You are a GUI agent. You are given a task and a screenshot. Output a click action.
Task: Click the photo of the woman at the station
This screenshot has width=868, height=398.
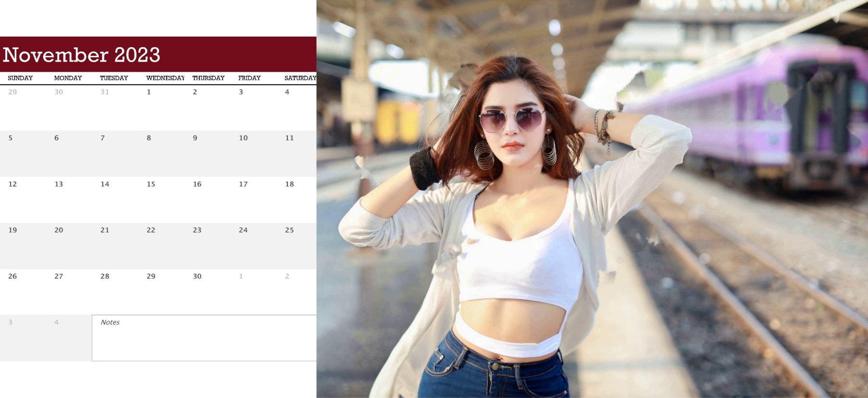tap(592, 199)
